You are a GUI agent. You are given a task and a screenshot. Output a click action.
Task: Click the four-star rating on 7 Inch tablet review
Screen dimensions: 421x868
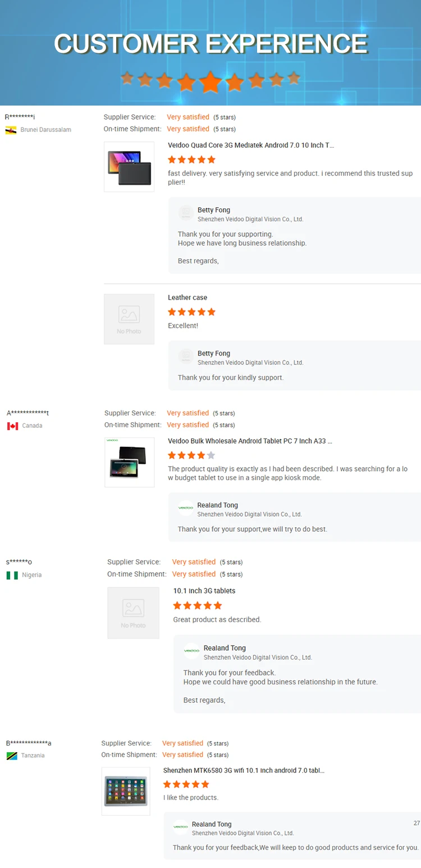point(191,455)
